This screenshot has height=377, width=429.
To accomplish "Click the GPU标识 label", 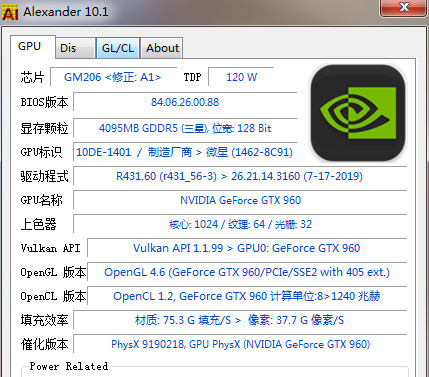I will [x=41, y=152].
